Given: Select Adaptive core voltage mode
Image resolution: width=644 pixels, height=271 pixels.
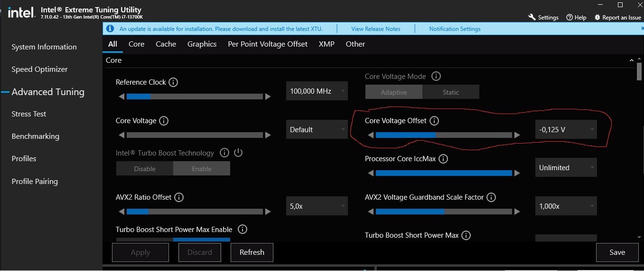Looking at the screenshot, I should pos(393,92).
